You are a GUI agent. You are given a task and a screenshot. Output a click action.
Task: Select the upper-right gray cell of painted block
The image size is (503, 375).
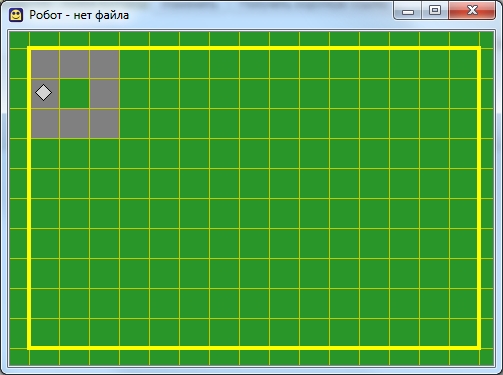pyautogui.click(x=104, y=64)
